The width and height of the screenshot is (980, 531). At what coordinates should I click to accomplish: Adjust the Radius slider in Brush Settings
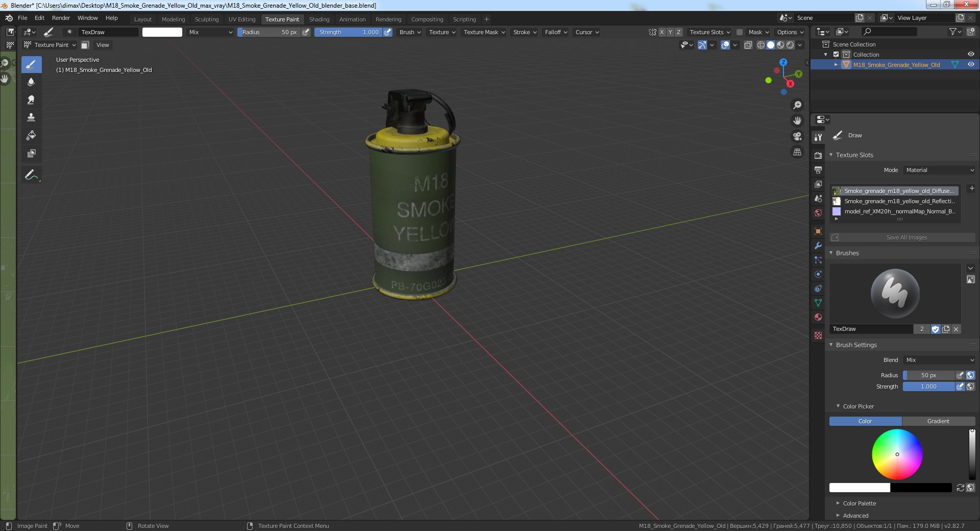tap(928, 375)
